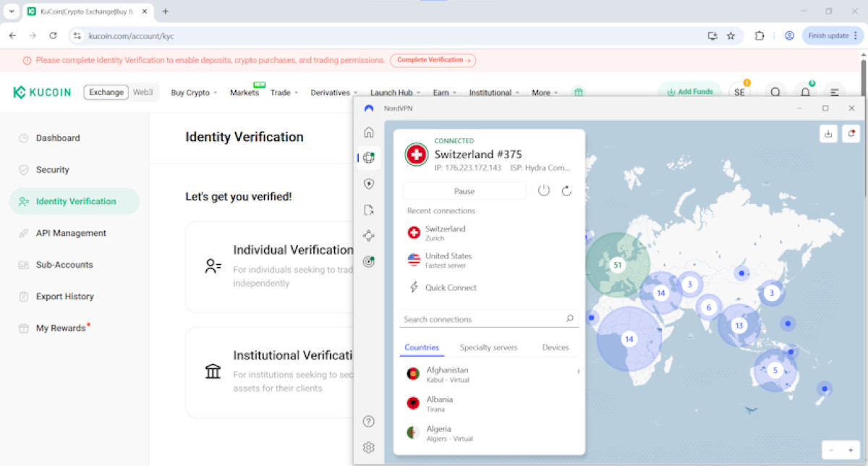Expand Launch Hub dropdown menu

396,93
